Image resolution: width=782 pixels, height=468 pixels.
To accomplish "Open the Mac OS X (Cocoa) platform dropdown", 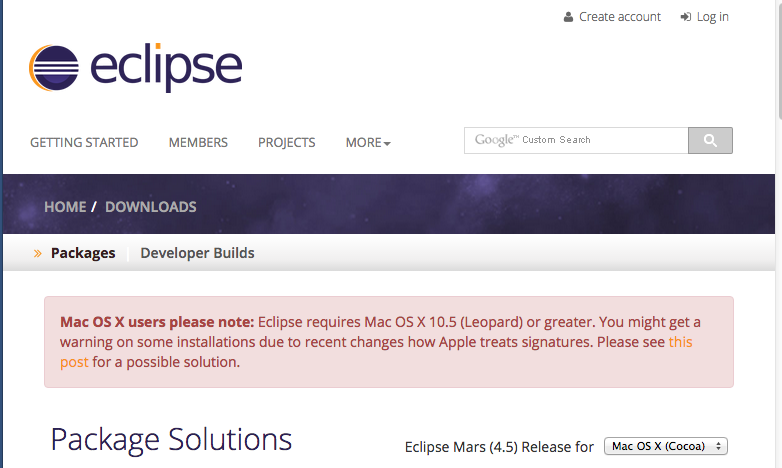I will [665, 446].
